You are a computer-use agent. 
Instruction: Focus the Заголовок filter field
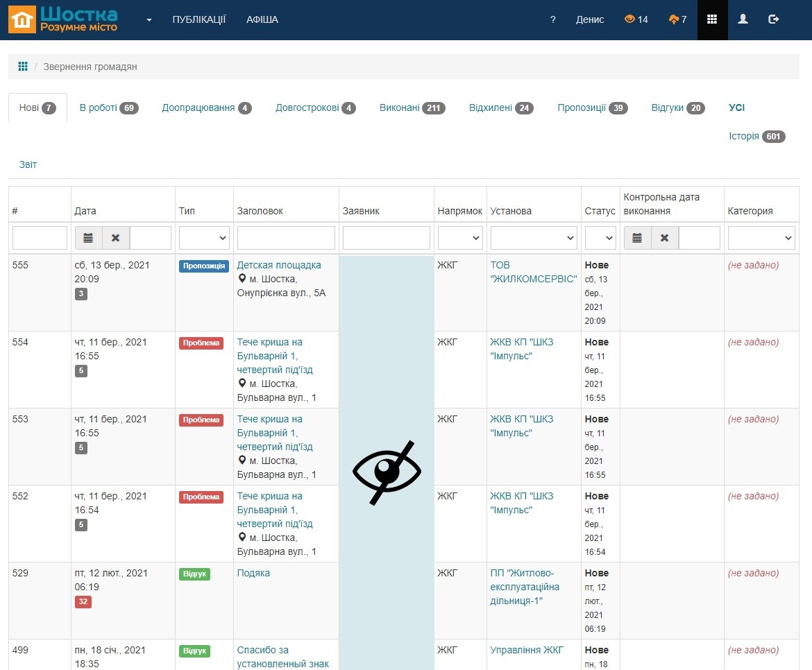[x=286, y=238]
